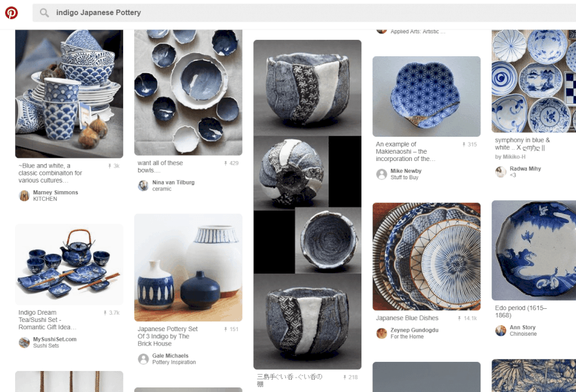Image resolution: width=576 pixels, height=392 pixels.
Task: Open the Pottery Inspiration board link
Action: (174, 363)
